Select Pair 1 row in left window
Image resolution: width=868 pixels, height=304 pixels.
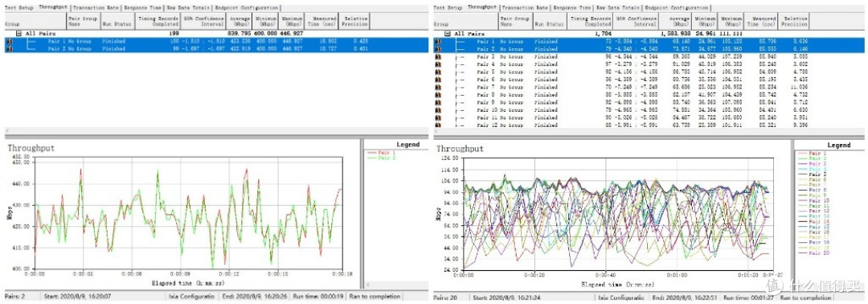(x=216, y=41)
